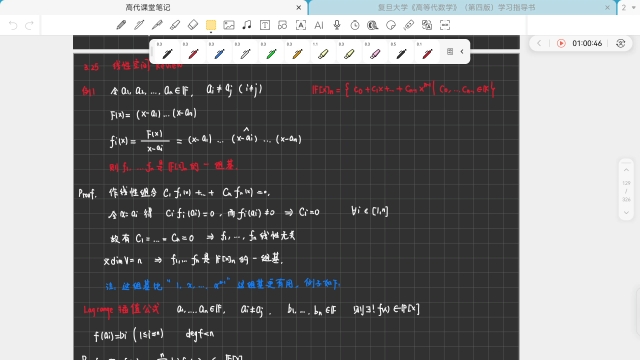
Task: Select the pen tool in top toolbar
Action: click(121, 25)
